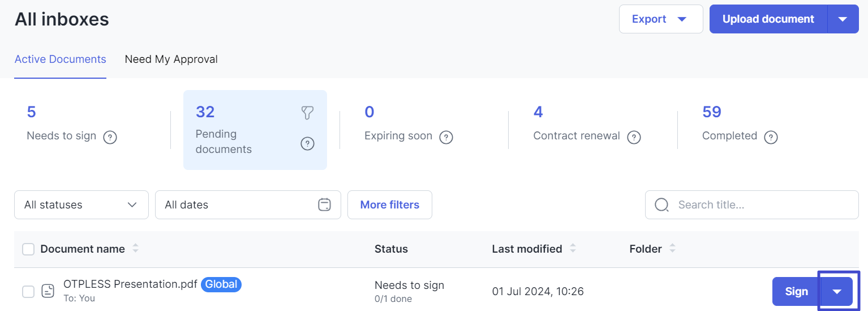
Task: Toggle the select-all checkbox in table header
Action: [28, 249]
